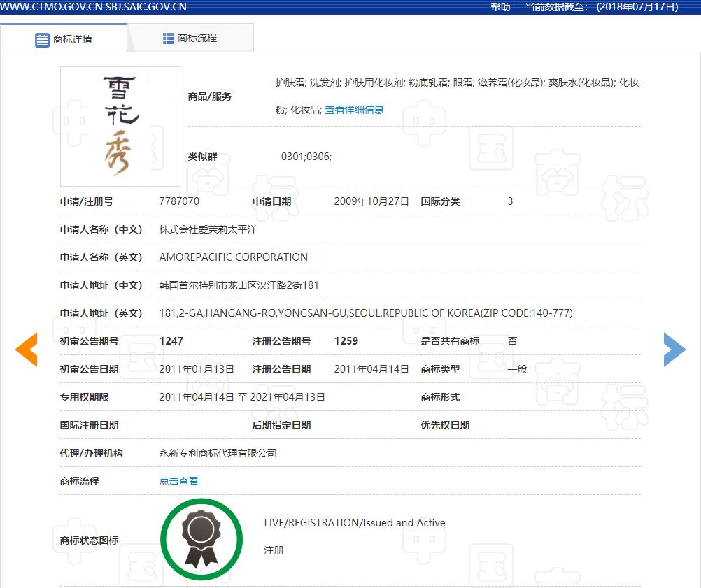Image resolution: width=701 pixels, height=588 pixels.
Task: Select data date (2018年07月17日) in header
Action: [637, 7]
